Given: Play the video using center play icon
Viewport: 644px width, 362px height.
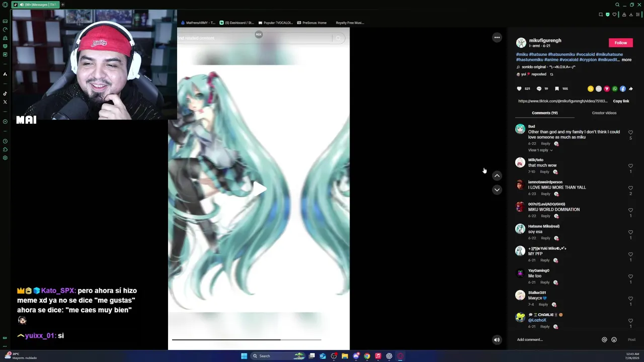Looking at the screenshot, I should (x=259, y=189).
